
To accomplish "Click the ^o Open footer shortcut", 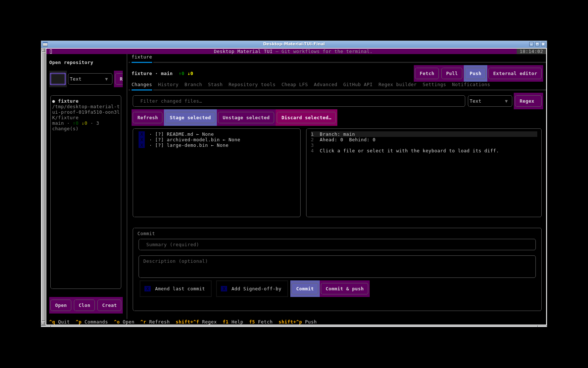I will point(124,322).
